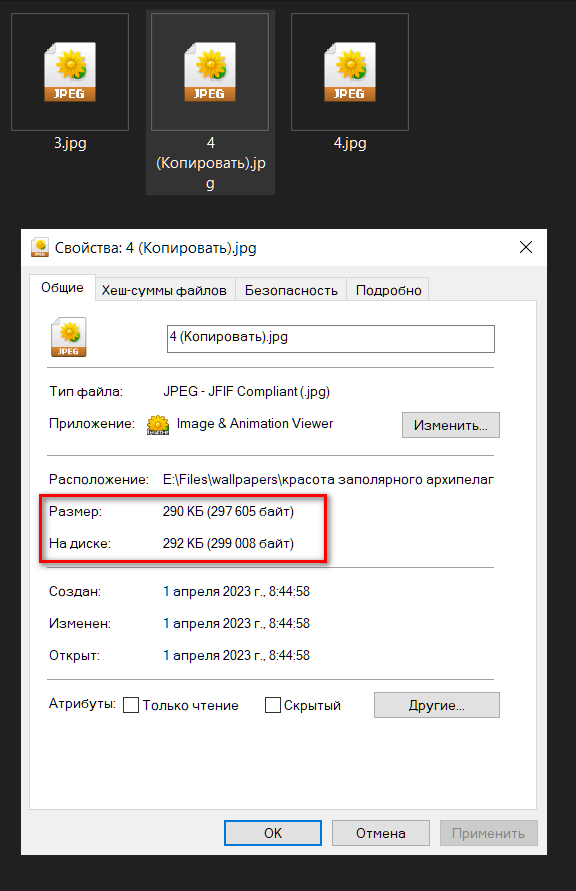Enable the Только чтение checkbox
The width and height of the screenshot is (576, 891).
pyautogui.click(x=131, y=705)
